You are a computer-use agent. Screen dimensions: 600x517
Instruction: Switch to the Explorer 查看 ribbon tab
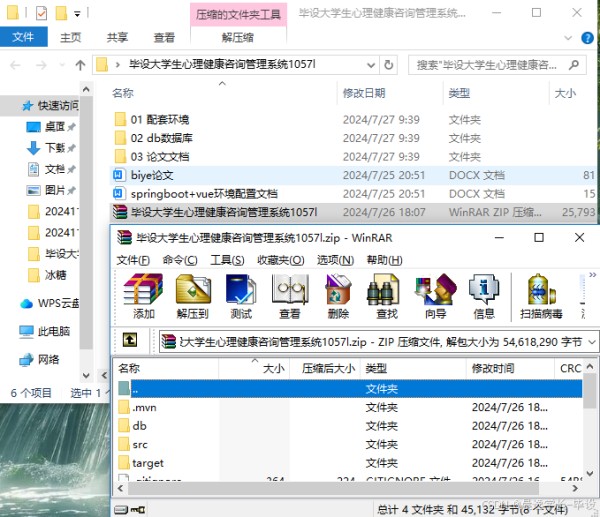pyautogui.click(x=164, y=37)
